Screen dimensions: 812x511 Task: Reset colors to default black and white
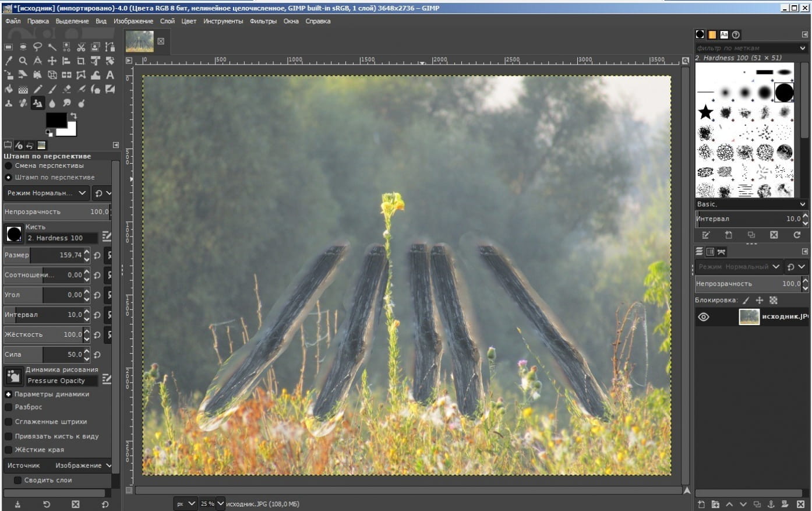pos(49,133)
